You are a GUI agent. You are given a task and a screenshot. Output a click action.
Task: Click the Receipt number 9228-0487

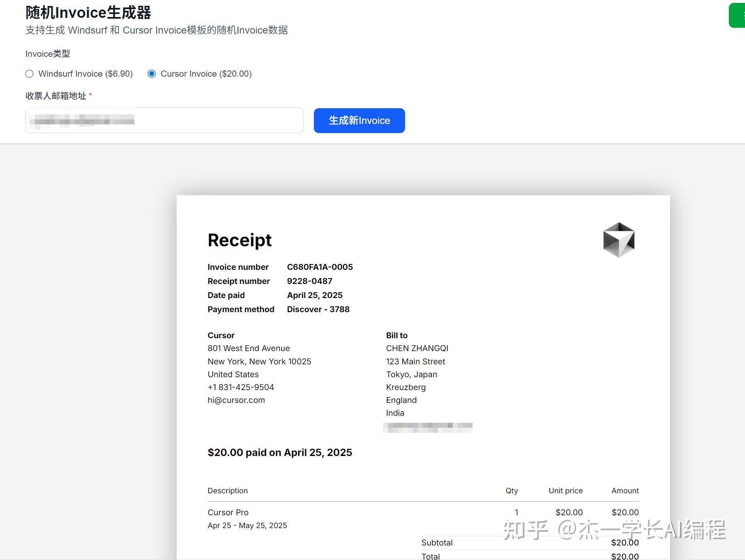(309, 281)
